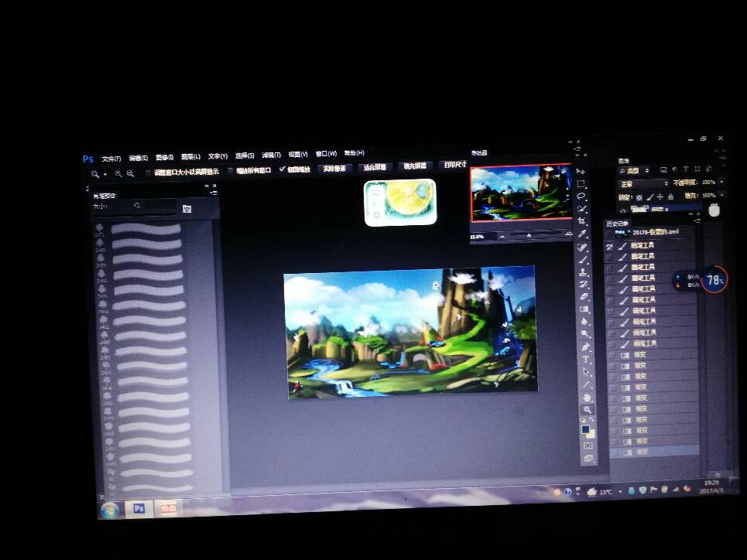Toggle history brush source on first 画笔工具 step
The width and height of the screenshot is (747, 560).
pos(609,246)
